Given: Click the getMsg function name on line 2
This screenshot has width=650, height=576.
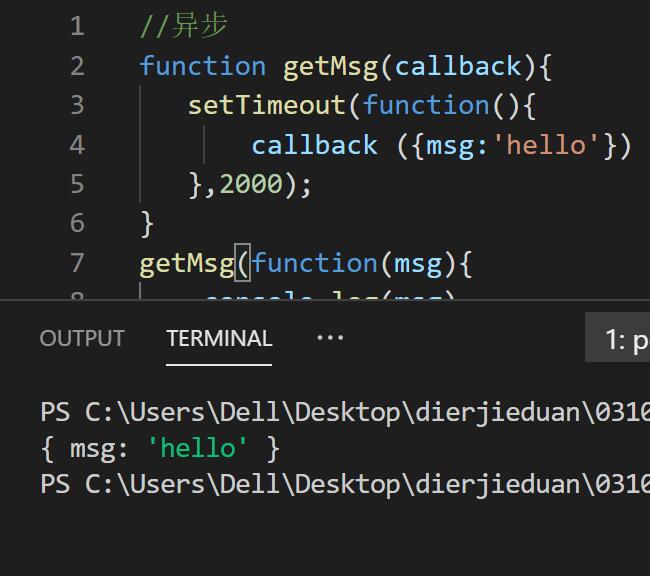Looking at the screenshot, I should tap(330, 67).
